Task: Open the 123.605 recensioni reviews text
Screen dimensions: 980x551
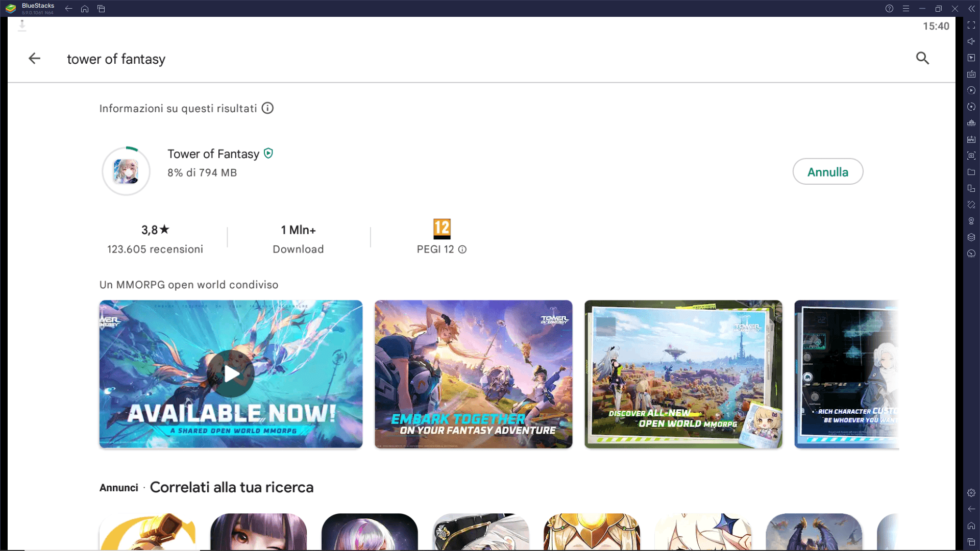Action: [155, 249]
